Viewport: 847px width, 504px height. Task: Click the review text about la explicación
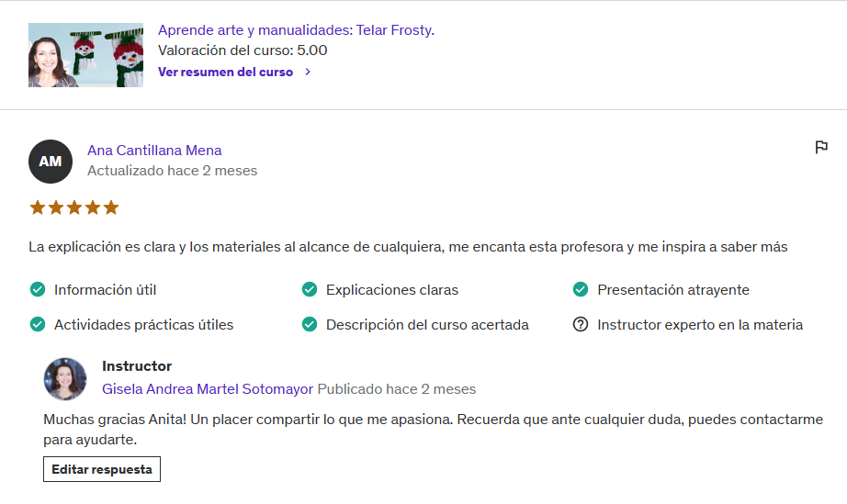(408, 247)
